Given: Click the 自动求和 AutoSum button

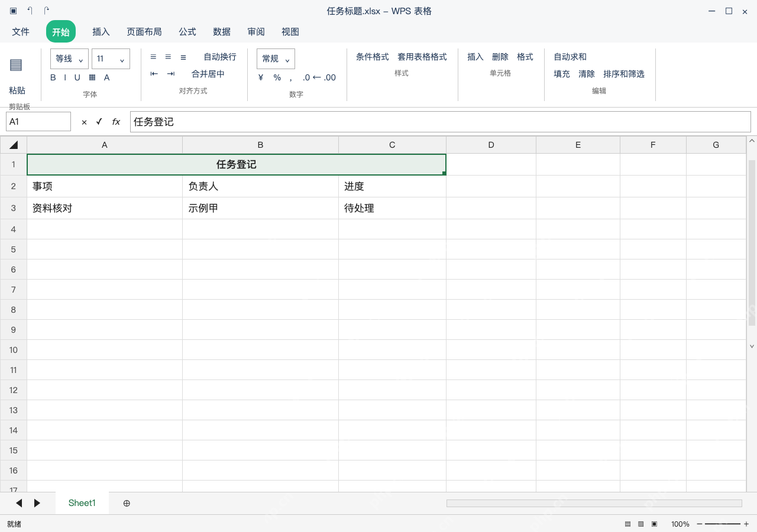Looking at the screenshot, I should [570, 57].
